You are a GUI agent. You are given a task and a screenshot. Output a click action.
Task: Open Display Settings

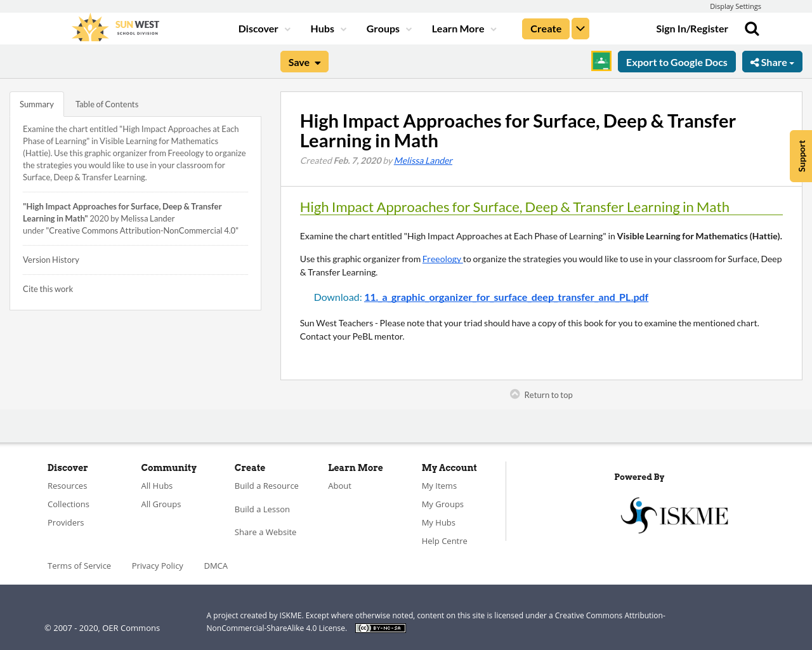(735, 6)
